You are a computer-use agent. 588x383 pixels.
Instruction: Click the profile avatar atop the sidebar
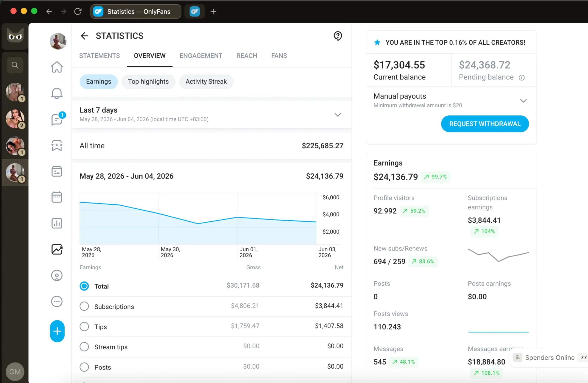click(x=58, y=42)
